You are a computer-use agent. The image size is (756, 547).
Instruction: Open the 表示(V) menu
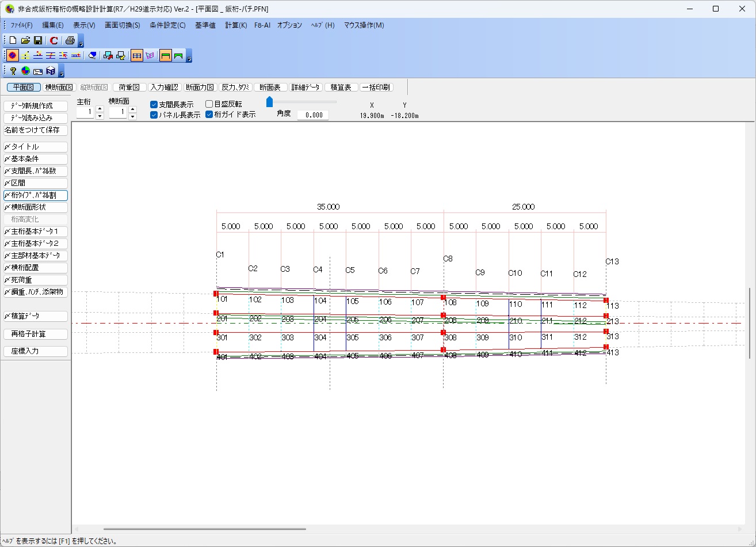coord(84,25)
